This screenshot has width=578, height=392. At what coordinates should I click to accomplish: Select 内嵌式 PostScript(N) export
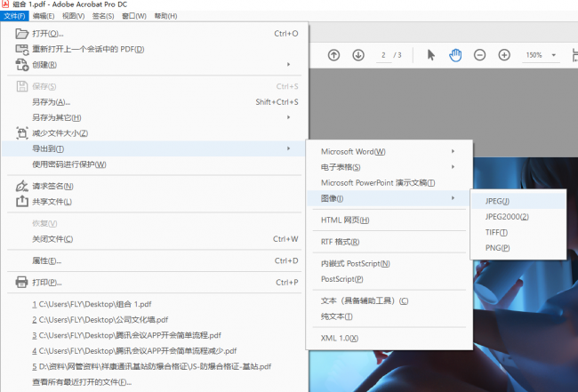point(389,263)
